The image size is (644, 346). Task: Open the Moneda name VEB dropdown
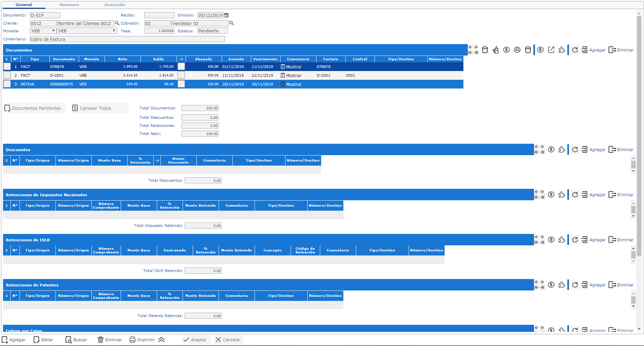click(x=87, y=31)
